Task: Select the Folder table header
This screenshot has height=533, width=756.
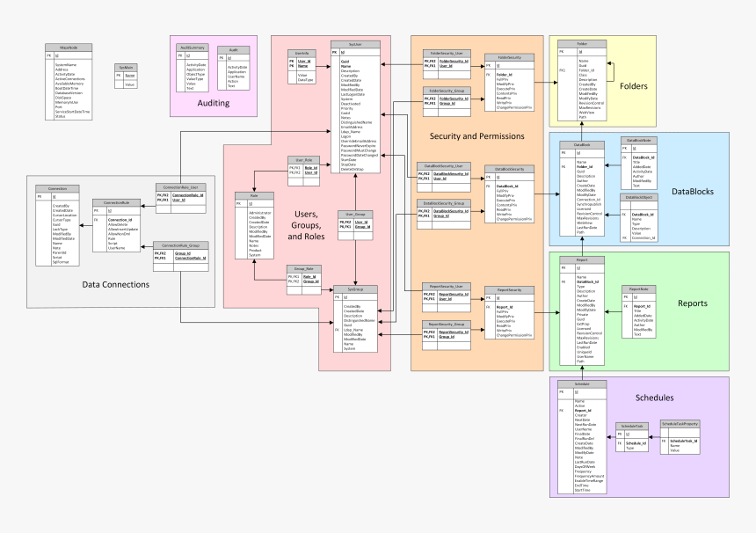Action: coord(582,44)
